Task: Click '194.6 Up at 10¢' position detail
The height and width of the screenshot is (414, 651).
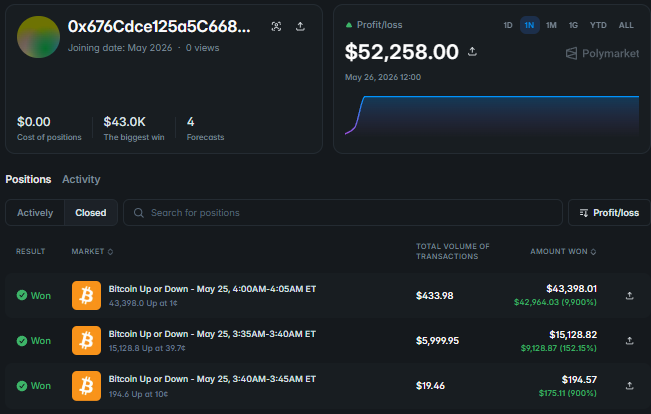Action: (138, 394)
